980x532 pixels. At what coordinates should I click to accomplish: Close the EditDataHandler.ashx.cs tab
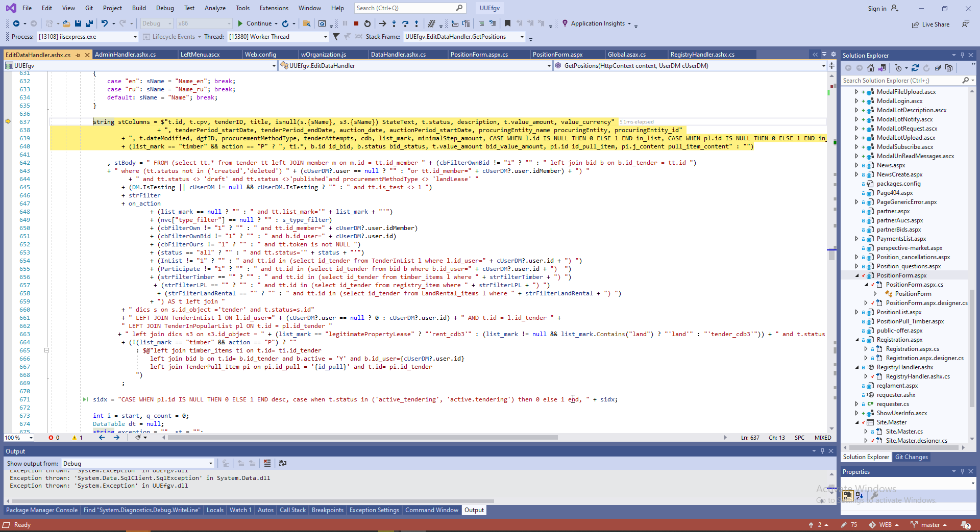[x=87, y=55]
